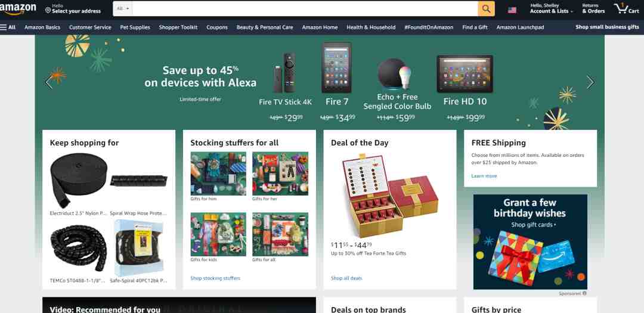Open Pet Supplies nav item

click(135, 27)
